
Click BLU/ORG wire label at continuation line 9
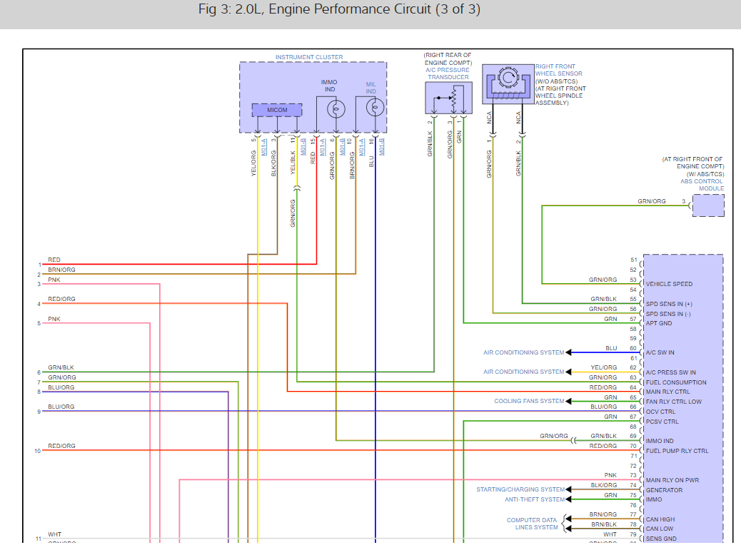61,407
